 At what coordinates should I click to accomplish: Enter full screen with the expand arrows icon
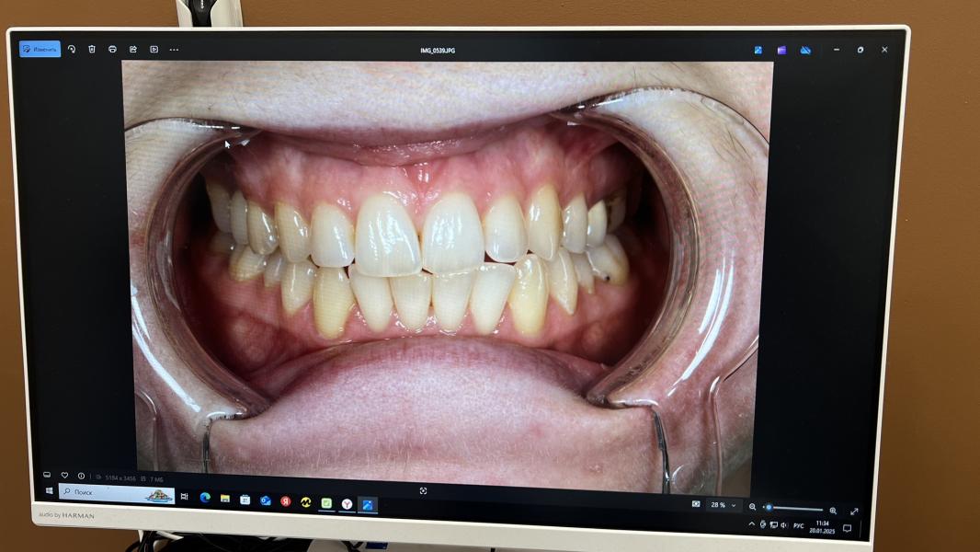click(x=854, y=512)
